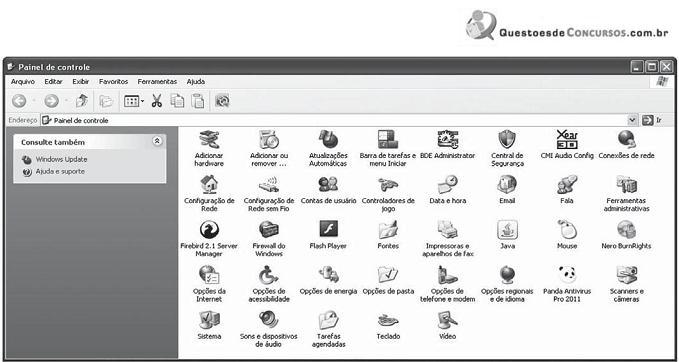Click the Paste toolbar button
The image size is (679, 362).
(197, 101)
